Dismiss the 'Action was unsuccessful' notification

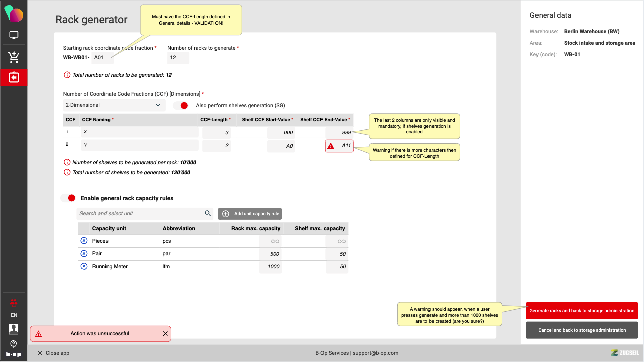tap(165, 334)
